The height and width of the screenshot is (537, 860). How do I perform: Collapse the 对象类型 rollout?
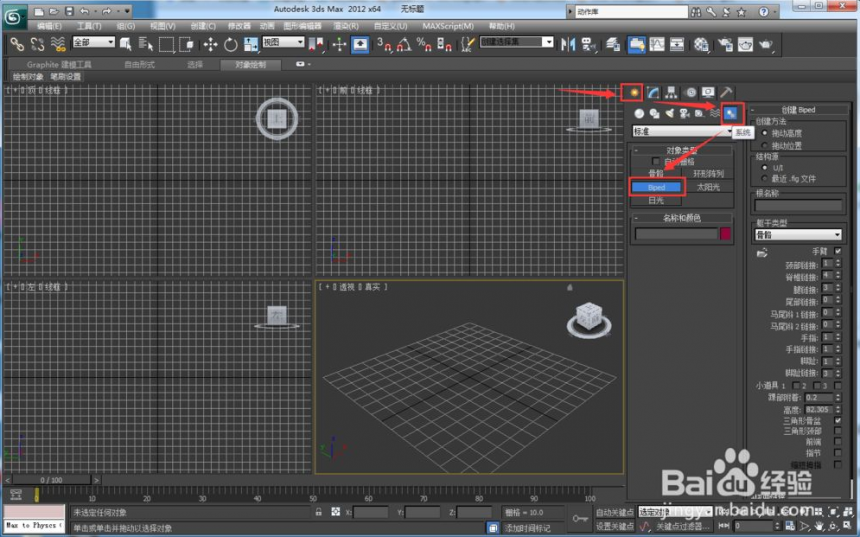(682, 150)
